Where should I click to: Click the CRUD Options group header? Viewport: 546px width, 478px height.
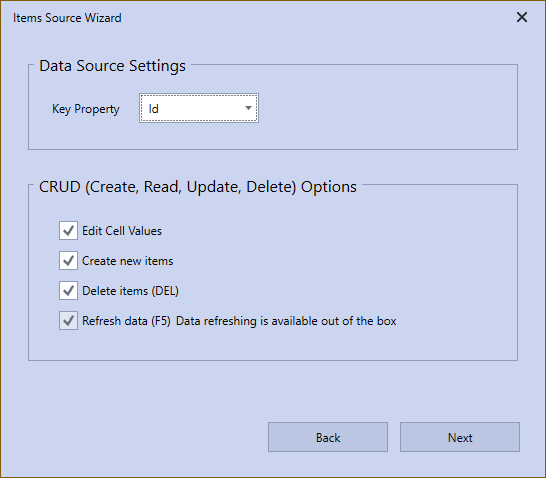197,187
